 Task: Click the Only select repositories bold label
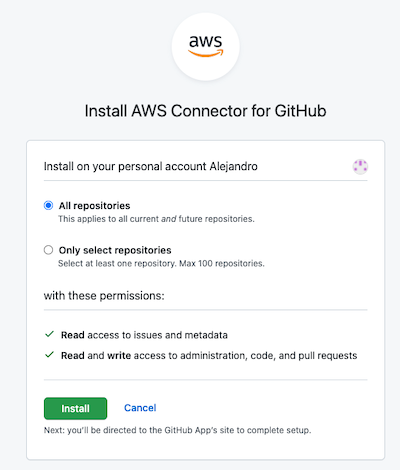(x=115, y=250)
